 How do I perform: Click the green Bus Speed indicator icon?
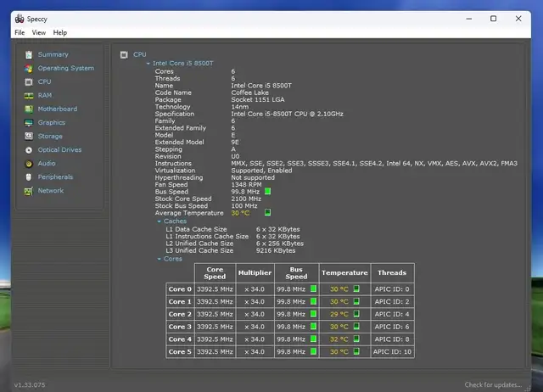(268, 191)
